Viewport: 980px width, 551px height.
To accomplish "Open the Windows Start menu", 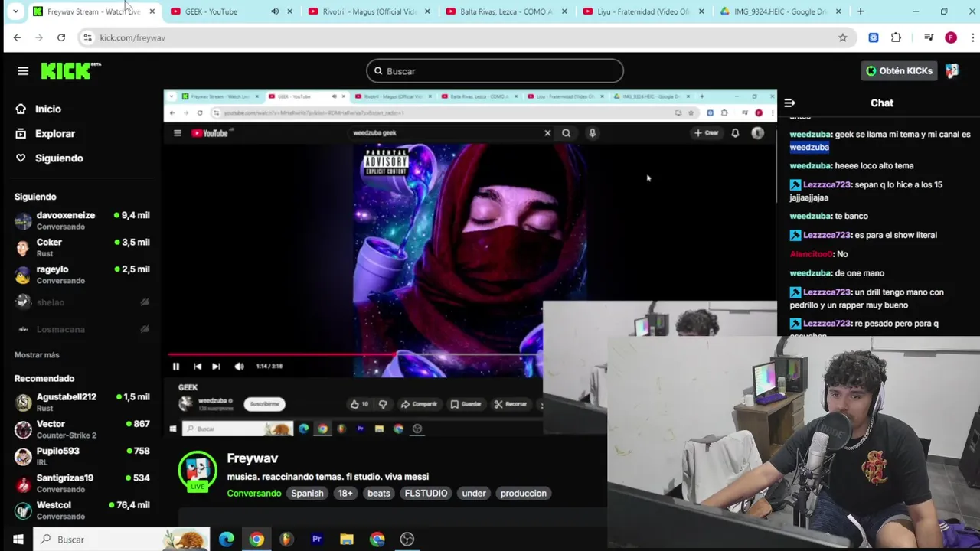I will click(18, 540).
